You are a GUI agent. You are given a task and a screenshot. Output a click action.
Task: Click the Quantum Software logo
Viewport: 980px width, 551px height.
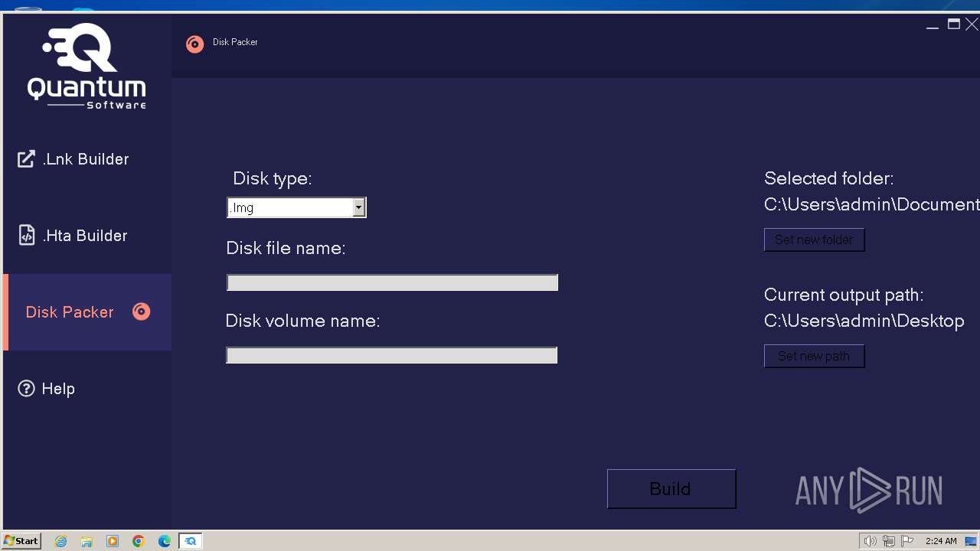tap(87, 66)
